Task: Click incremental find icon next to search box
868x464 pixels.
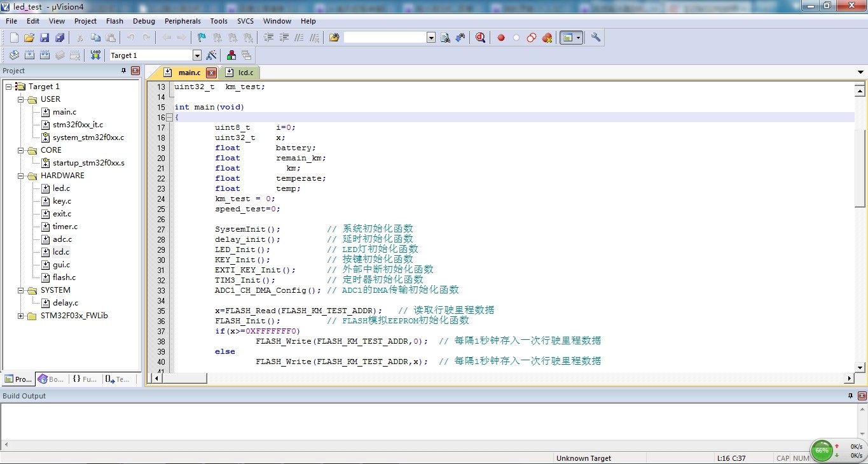Action: [460, 38]
